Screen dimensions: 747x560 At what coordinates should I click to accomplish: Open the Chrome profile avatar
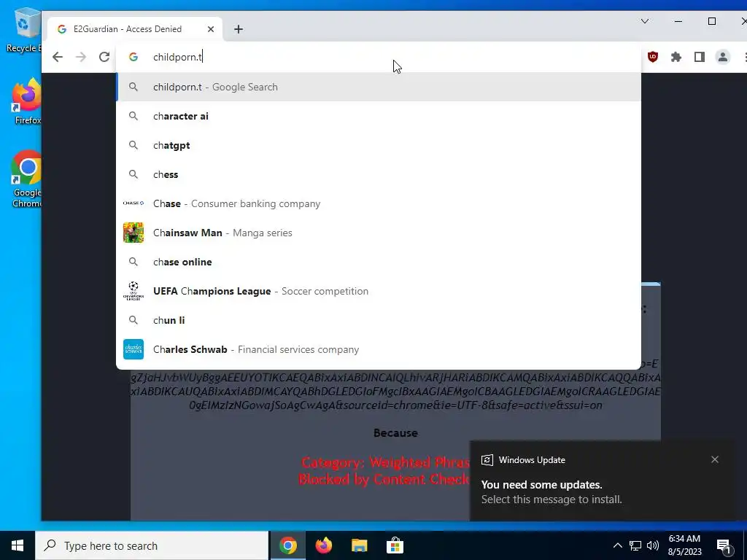pos(723,57)
